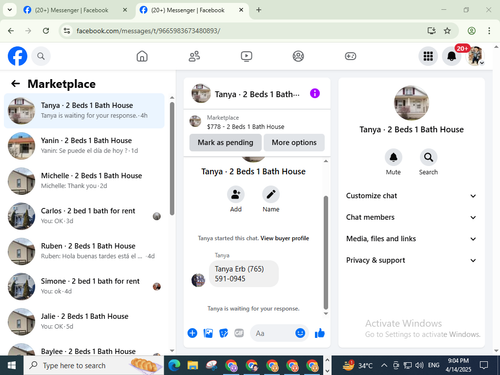This screenshot has width=500, height=375.
Task: Open Ruben - 2 Beds 1 Bath House chat
Action: [x=84, y=251]
